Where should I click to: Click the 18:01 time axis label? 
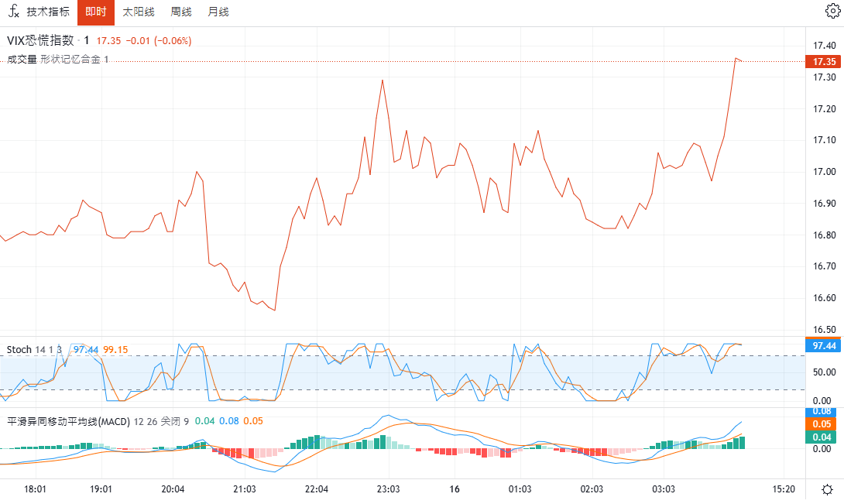(x=35, y=489)
